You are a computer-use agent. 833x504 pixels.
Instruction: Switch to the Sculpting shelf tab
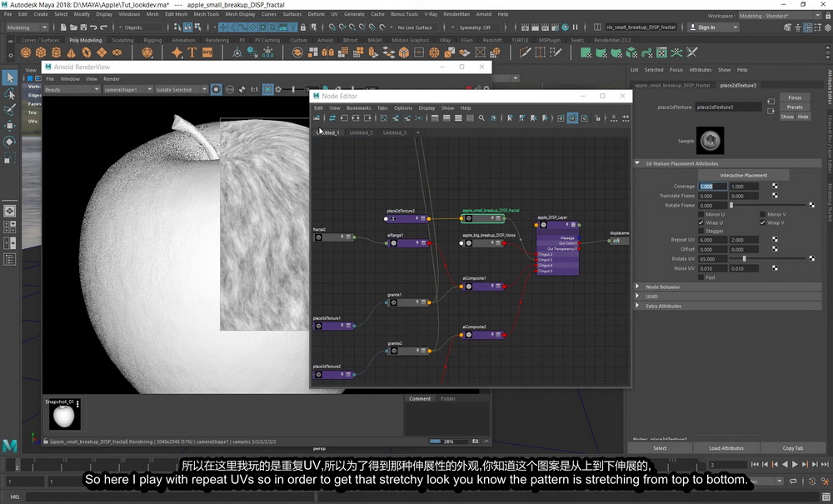[x=122, y=40]
